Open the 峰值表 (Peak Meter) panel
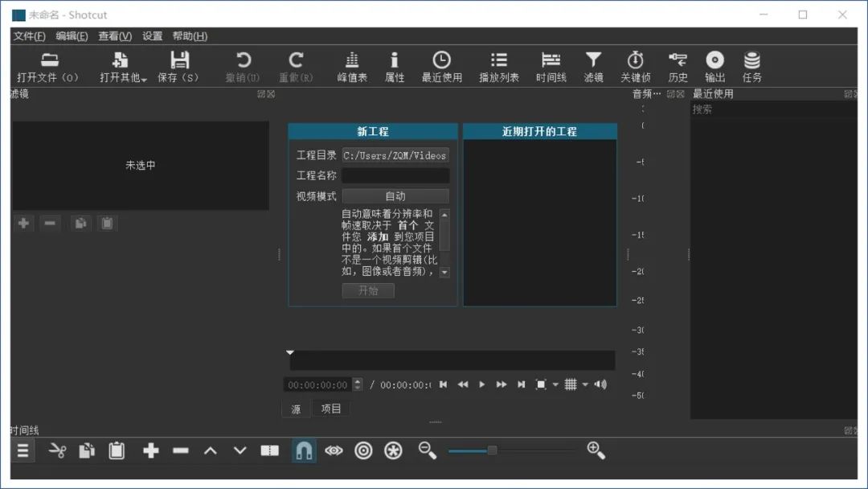Viewport: 868px width, 489px height. tap(352, 64)
